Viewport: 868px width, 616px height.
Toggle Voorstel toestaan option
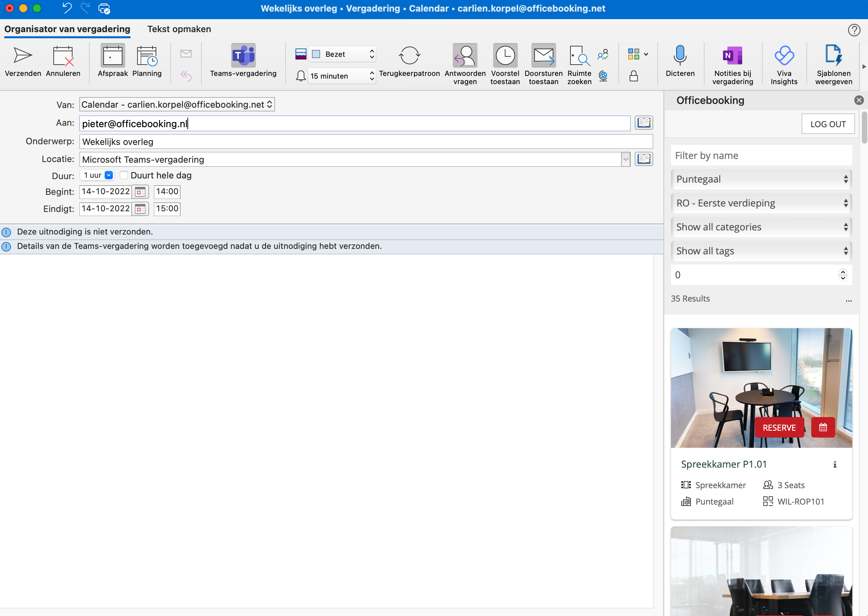(x=505, y=65)
